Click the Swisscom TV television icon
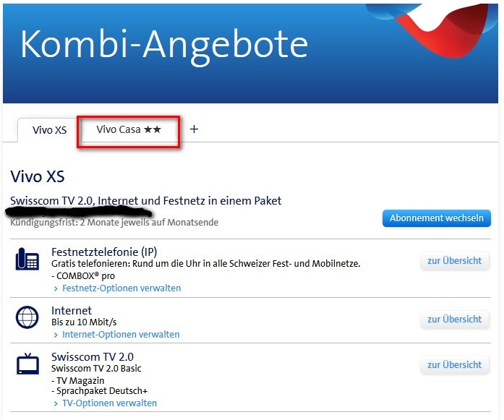Viewport: 504px width, 420px height. pos(27,364)
